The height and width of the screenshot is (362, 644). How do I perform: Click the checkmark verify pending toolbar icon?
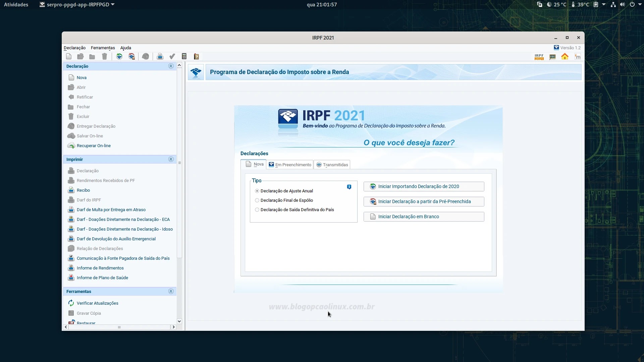pos(172,56)
